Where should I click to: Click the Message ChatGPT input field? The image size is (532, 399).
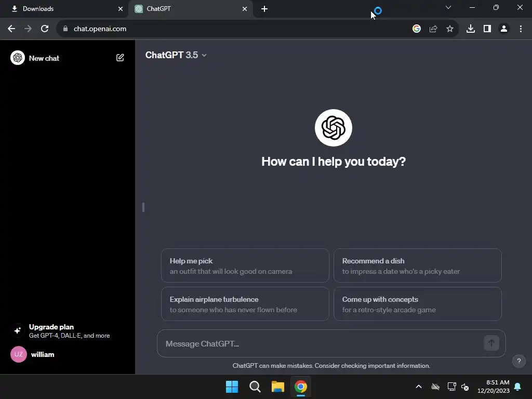331,343
